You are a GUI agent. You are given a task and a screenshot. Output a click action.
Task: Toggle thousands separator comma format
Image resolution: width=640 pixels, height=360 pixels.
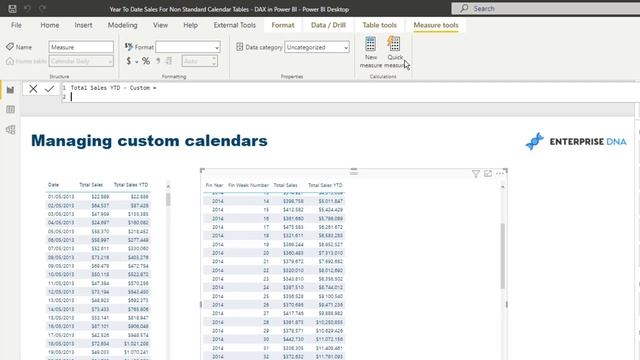click(x=158, y=61)
